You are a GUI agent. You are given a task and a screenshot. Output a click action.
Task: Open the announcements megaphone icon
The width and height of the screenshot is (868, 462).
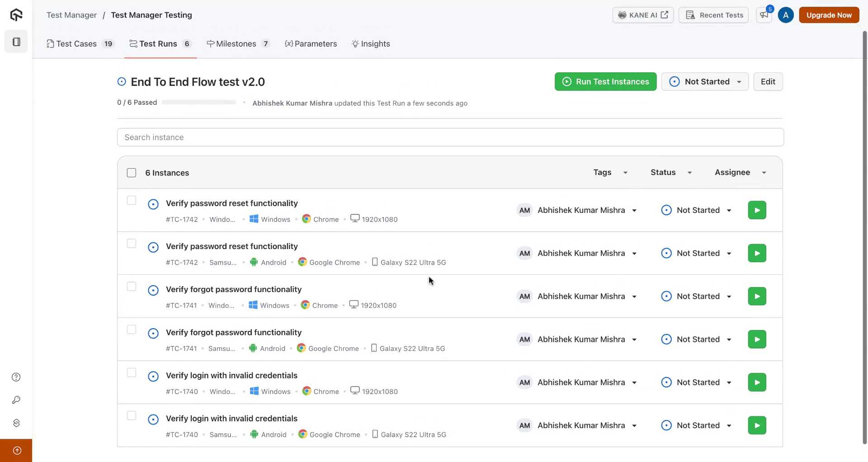[764, 15]
